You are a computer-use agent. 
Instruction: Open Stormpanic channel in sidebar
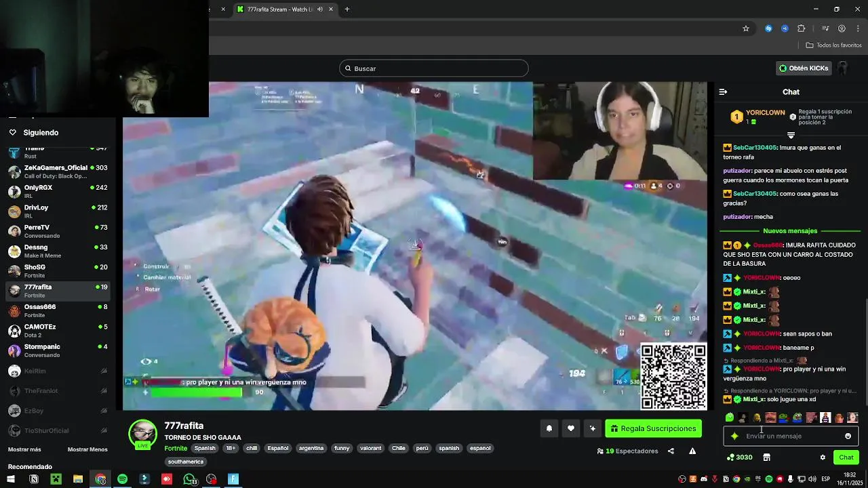click(x=58, y=350)
